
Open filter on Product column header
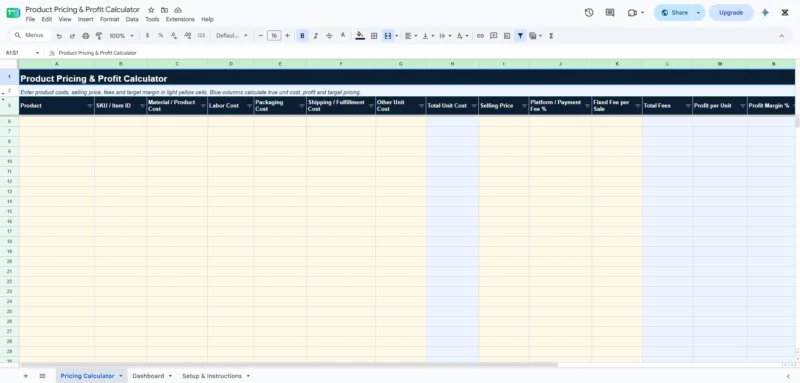pyautogui.click(x=90, y=106)
